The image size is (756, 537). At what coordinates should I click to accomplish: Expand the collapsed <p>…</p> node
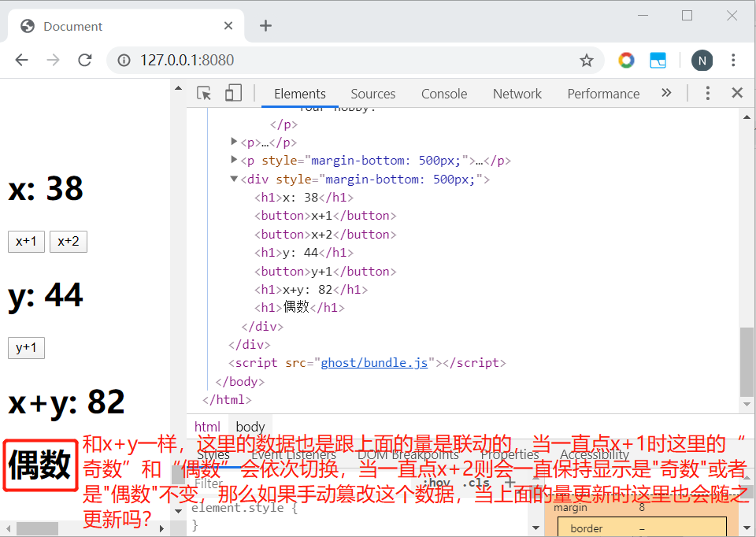pos(234,141)
